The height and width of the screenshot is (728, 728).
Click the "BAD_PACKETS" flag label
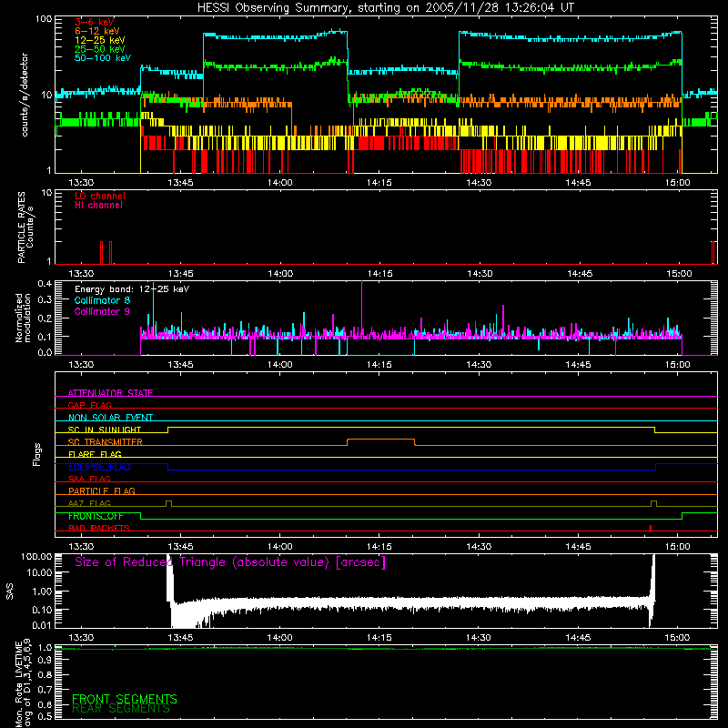point(98,528)
